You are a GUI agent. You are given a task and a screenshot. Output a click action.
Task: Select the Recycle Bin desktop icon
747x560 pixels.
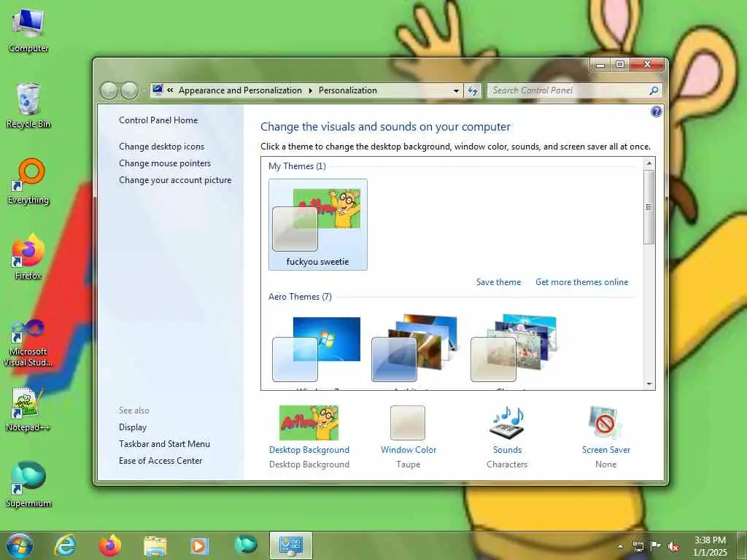tap(28, 106)
